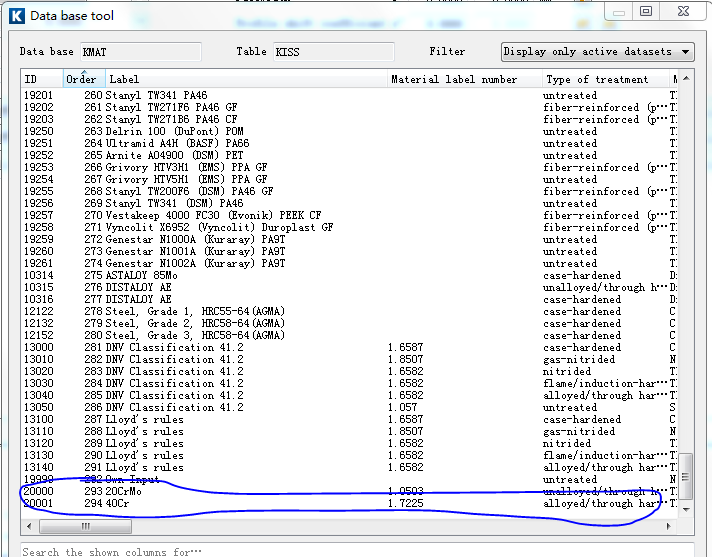
Task: Select row Vyncolit X6952 Duroplast GF
Action: pos(350,227)
